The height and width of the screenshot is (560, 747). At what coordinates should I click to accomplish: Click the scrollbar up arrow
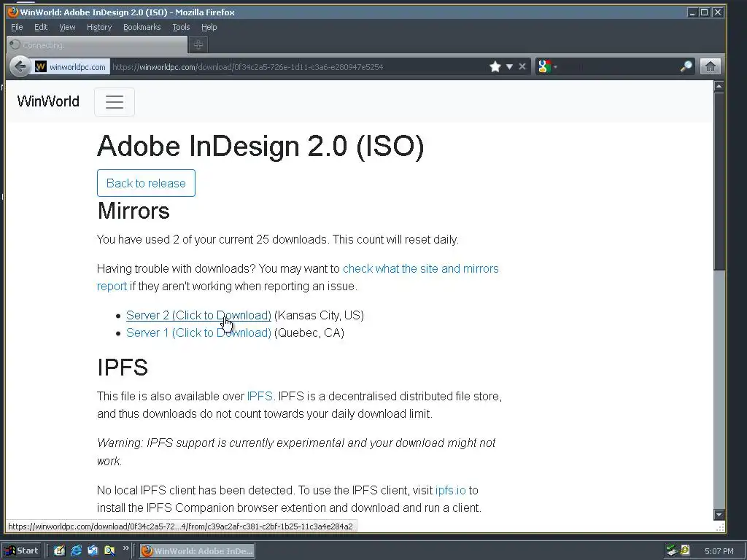click(x=719, y=86)
